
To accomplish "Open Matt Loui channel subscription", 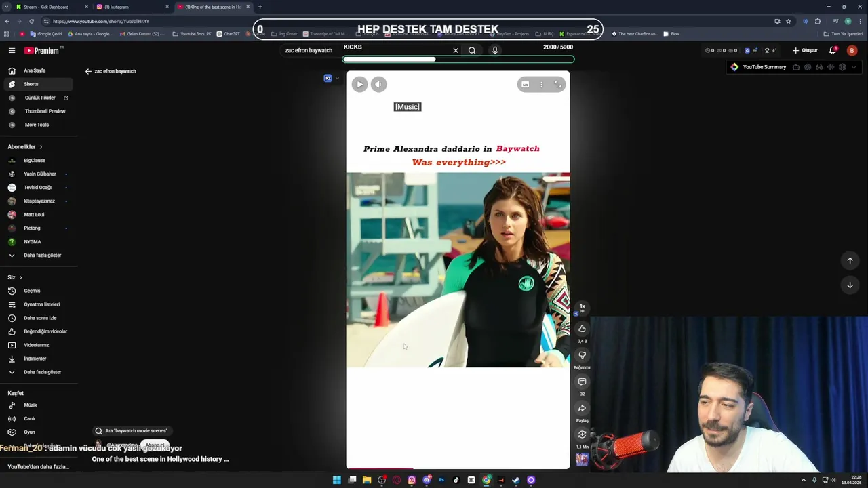I will [37, 215].
